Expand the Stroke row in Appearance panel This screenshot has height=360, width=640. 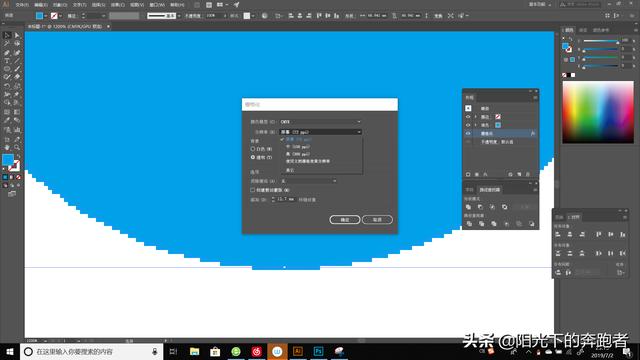(476, 117)
